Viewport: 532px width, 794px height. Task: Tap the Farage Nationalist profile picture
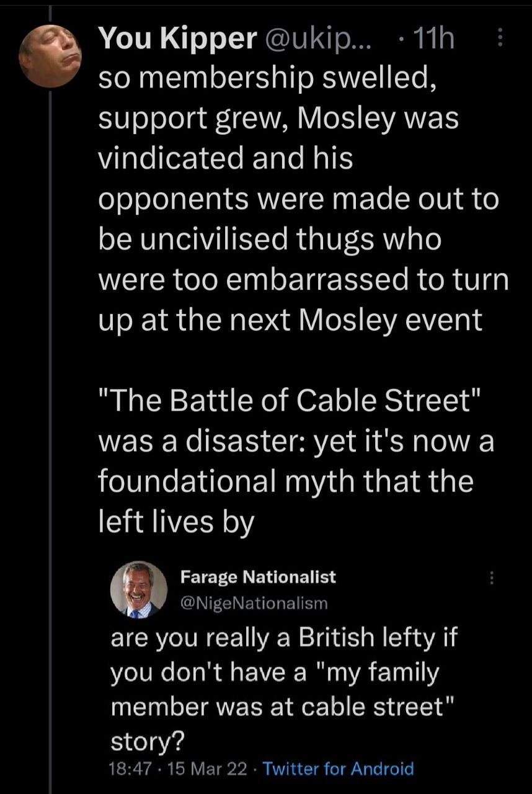(138, 590)
